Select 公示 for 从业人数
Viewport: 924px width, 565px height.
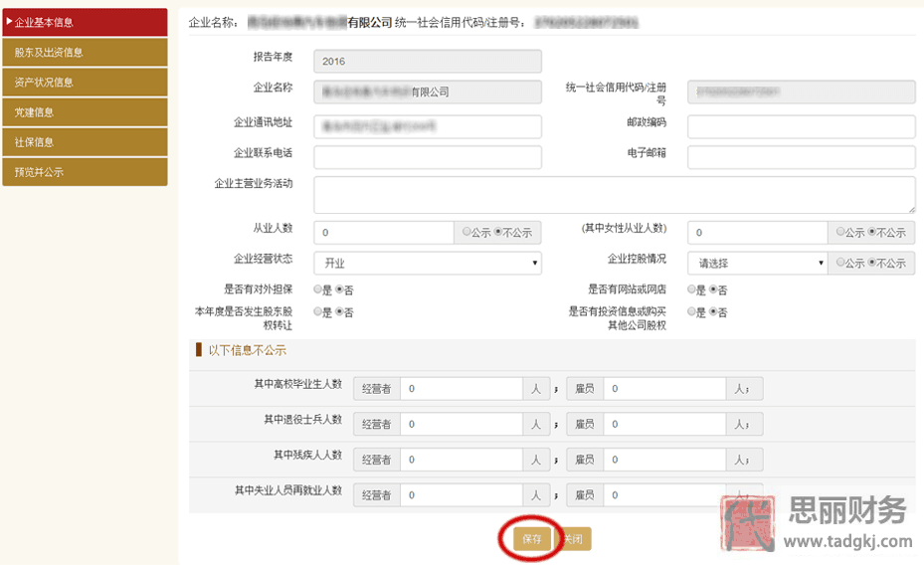coord(466,232)
